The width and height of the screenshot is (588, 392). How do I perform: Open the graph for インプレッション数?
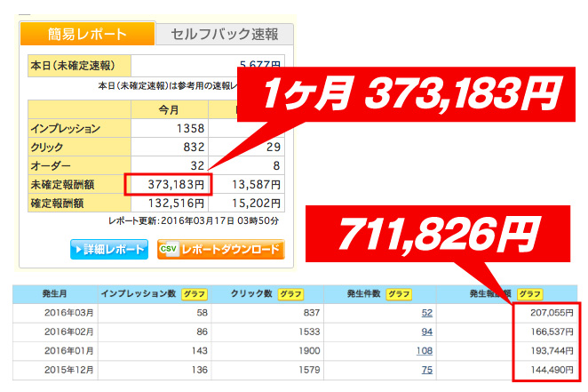(x=194, y=293)
